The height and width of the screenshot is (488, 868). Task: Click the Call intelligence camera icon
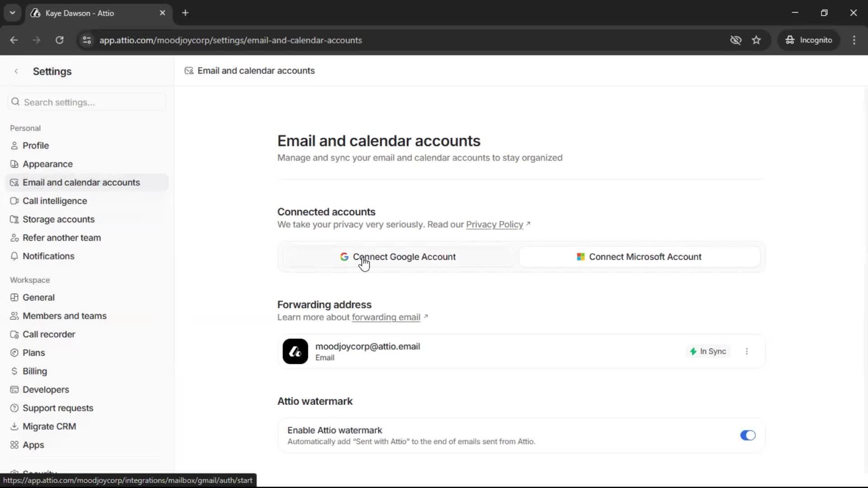(14, 201)
